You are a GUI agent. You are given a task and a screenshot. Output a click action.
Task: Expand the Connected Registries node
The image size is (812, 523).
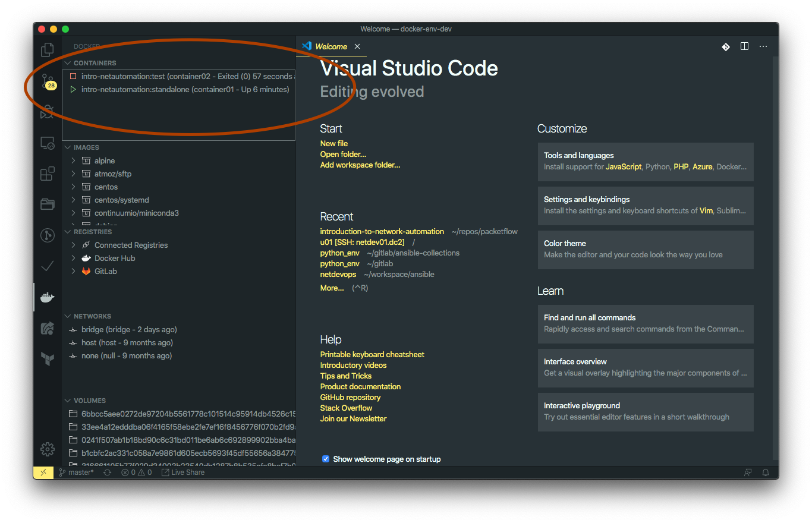coord(73,245)
